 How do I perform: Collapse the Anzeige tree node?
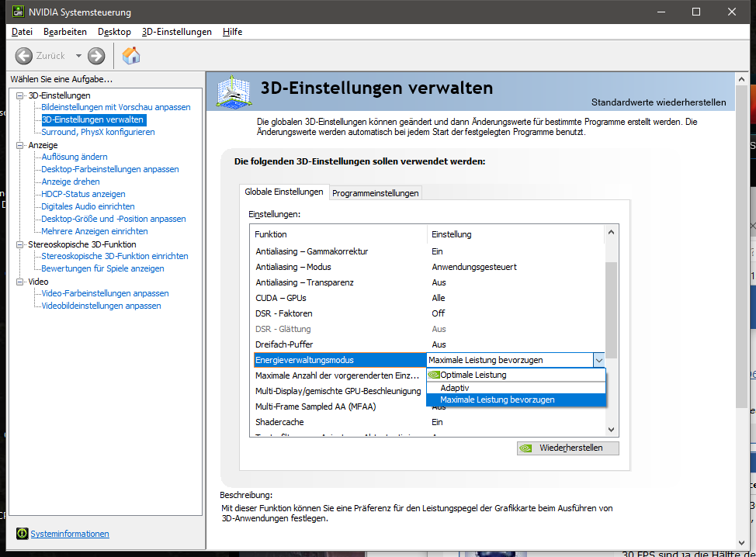19,145
